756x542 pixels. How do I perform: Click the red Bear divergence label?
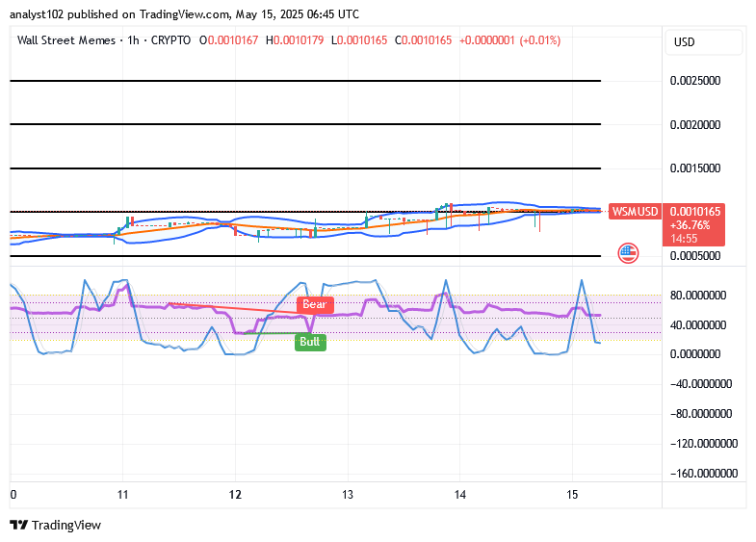pyautogui.click(x=315, y=304)
